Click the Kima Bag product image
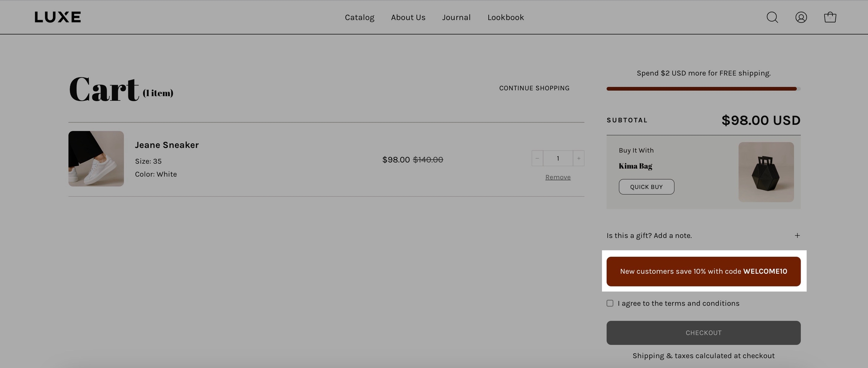Screen dimensions: 868x368 [766, 172]
